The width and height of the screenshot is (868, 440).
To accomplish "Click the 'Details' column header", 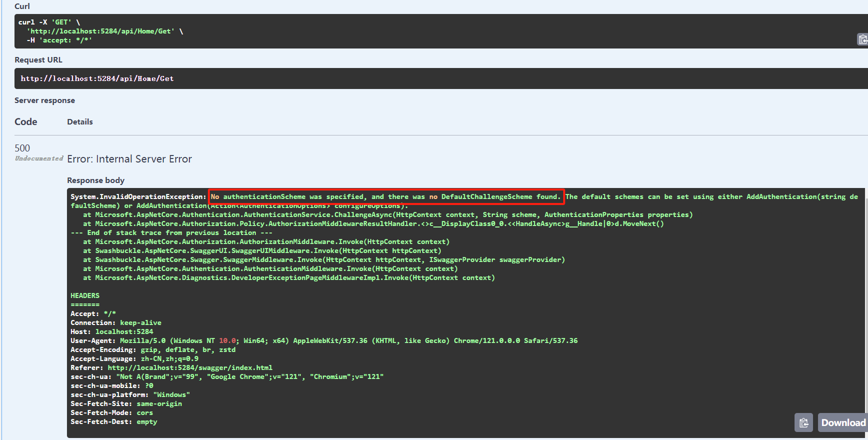I will tap(80, 121).
